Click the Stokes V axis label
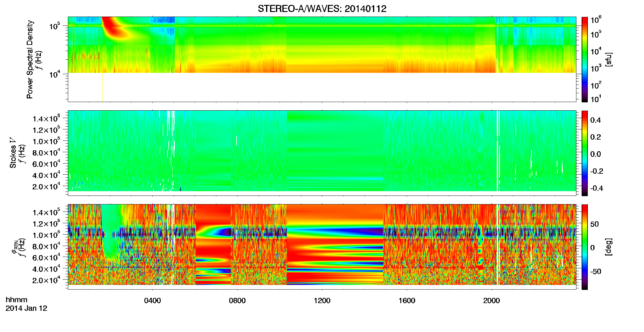The image size is (644, 332). click(x=13, y=153)
